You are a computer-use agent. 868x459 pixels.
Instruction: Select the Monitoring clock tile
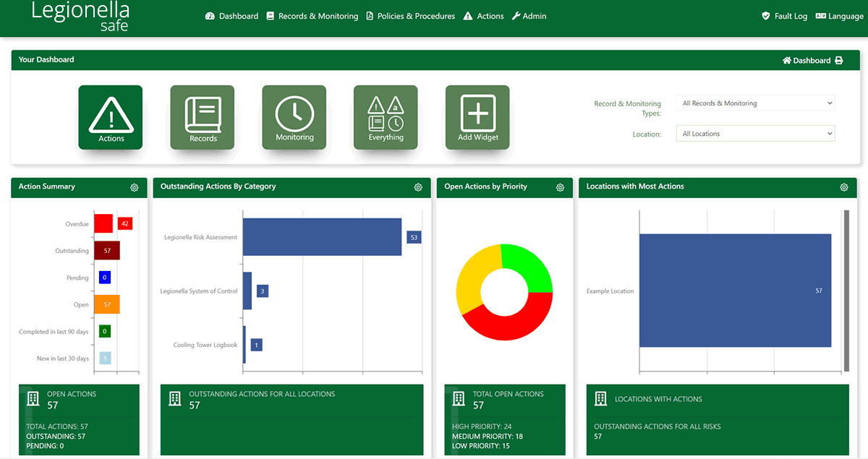[294, 117]
